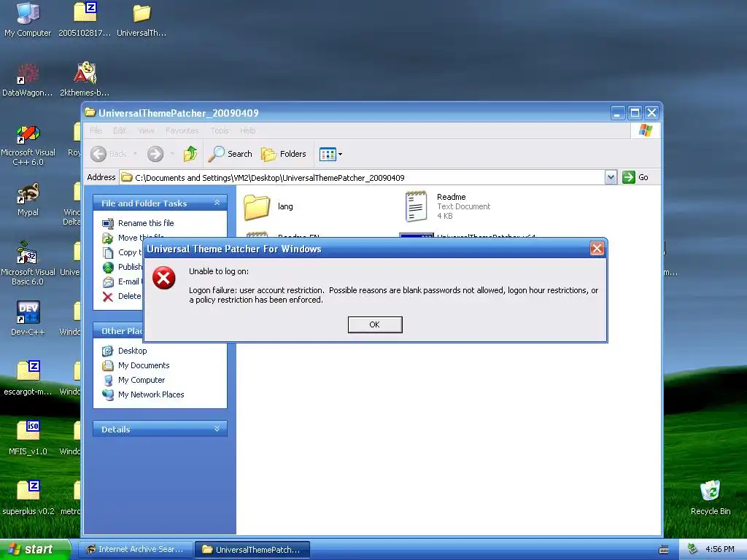Expand the Details panel
The image size is (747, 560).
(x=217, y=429)
